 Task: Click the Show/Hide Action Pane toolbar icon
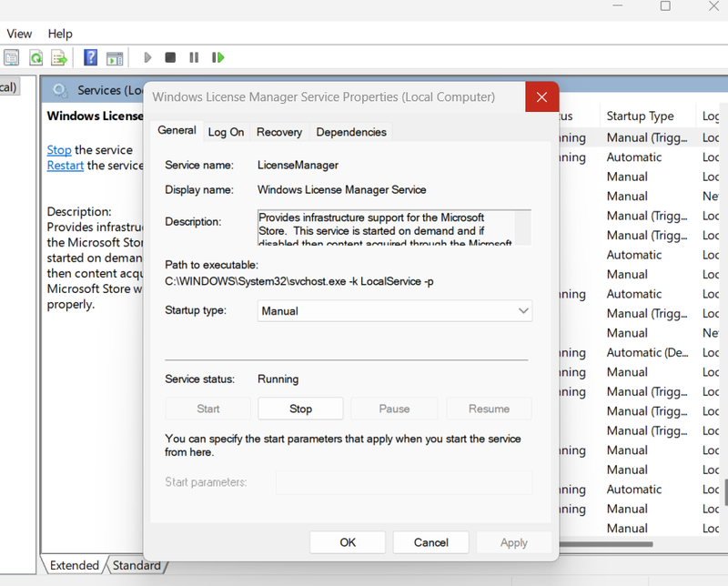click(x=115, y=58)
